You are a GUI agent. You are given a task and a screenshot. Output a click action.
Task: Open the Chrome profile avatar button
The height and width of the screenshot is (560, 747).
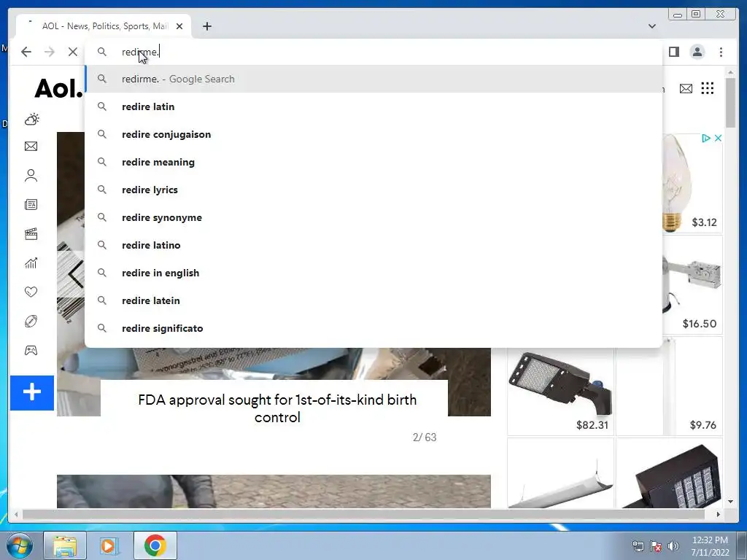click(x=697, y=52)
